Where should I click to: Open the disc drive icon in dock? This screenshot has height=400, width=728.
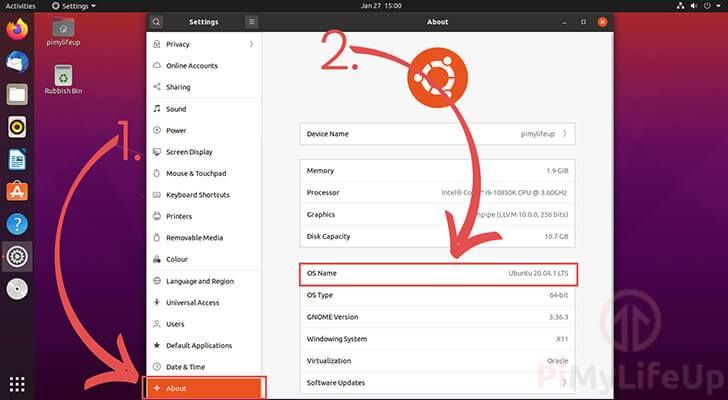[x=17, y=289]
